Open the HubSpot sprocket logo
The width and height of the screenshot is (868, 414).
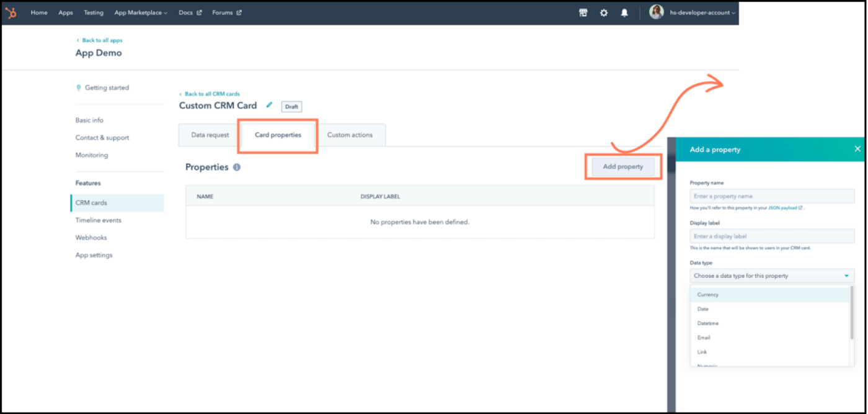(x=11, y=12)
